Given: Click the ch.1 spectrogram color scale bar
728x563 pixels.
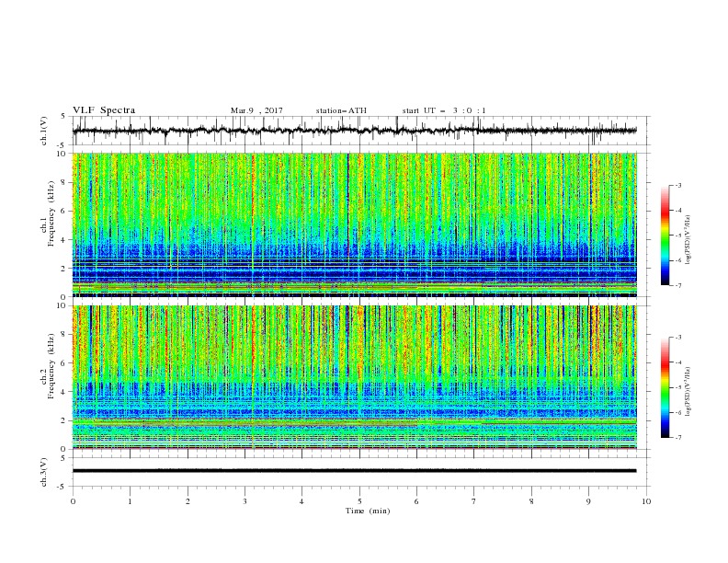Looking at the screenshot, I should pos(665,236).
